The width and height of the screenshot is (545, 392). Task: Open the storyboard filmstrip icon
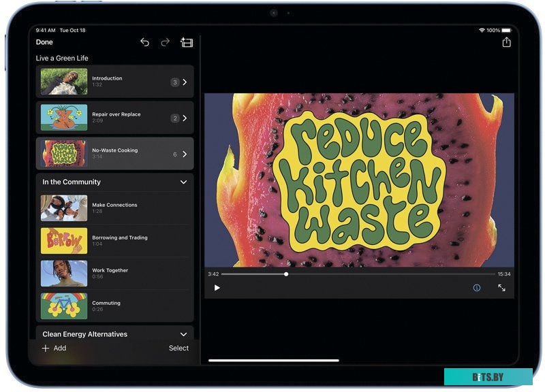pos(187,42)
